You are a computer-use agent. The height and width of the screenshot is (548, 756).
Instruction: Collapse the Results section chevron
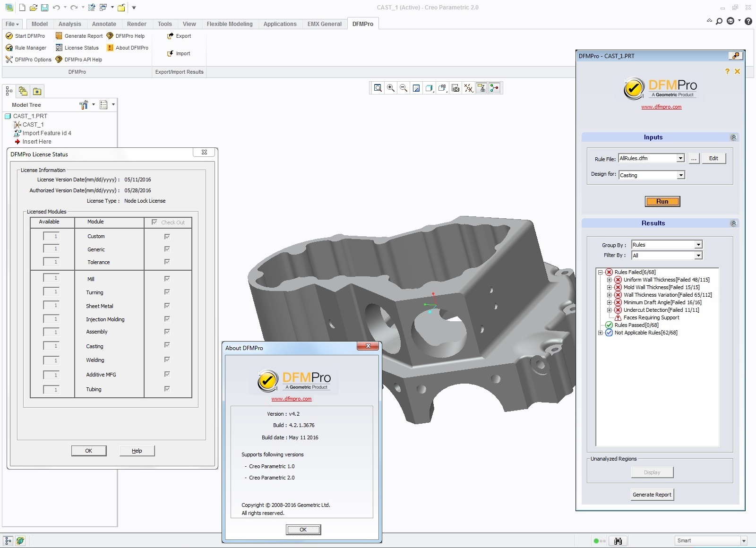click(733, 223)
